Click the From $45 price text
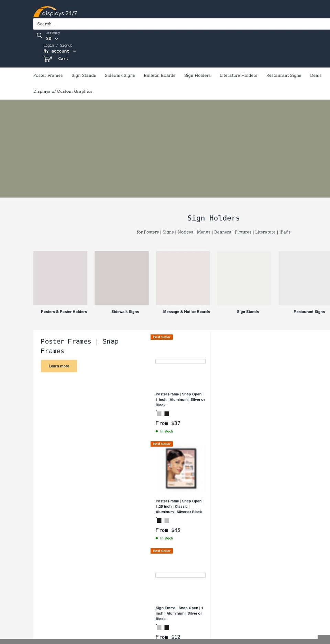 point(168,530)
